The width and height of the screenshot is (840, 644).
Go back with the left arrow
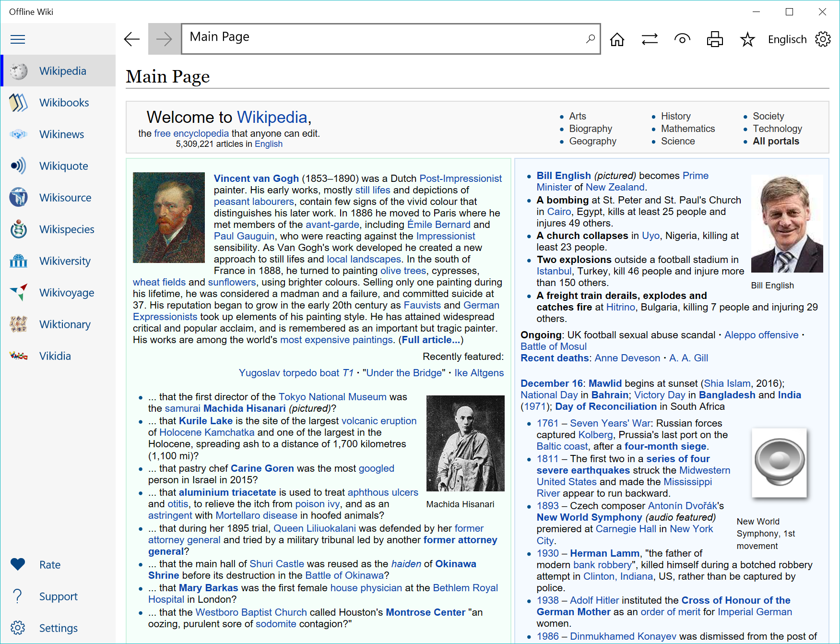(131, 39)
